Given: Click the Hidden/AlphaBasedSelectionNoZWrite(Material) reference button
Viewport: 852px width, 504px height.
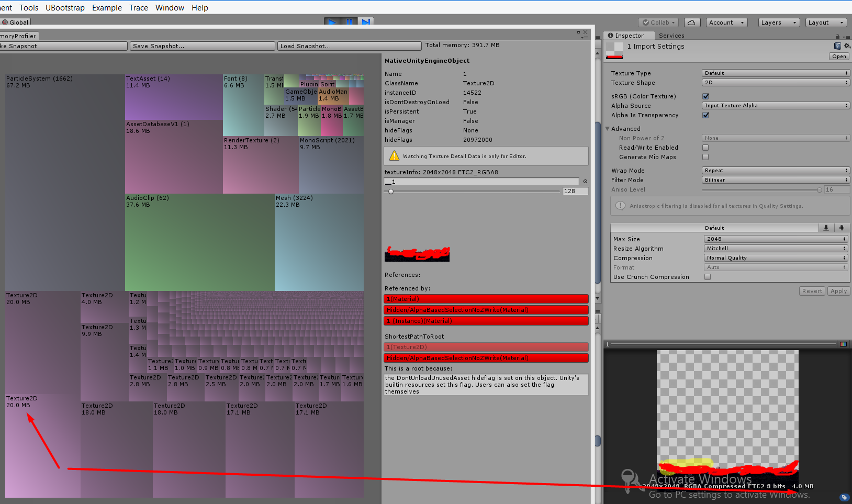Looking at the screenshot, I should point(486,310).
